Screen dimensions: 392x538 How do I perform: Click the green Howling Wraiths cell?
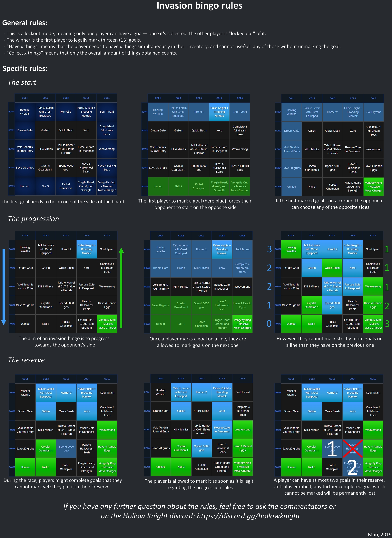pos(291,249)
